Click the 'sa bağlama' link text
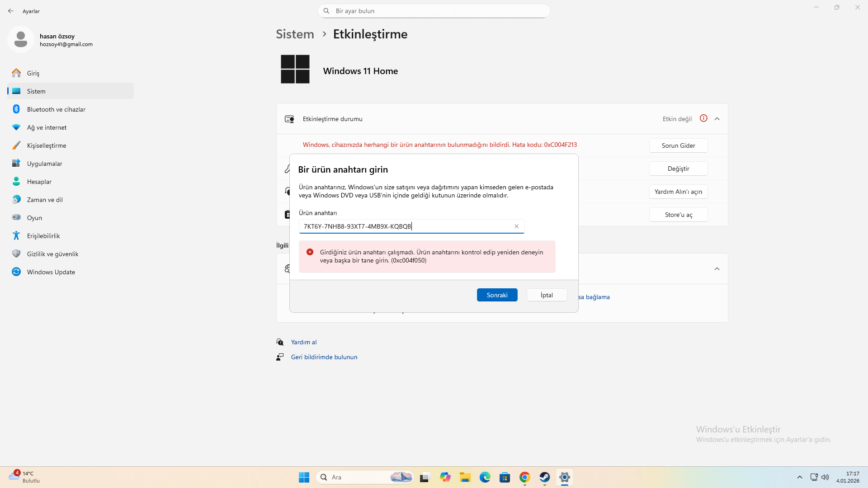 (x=594, y=297)
